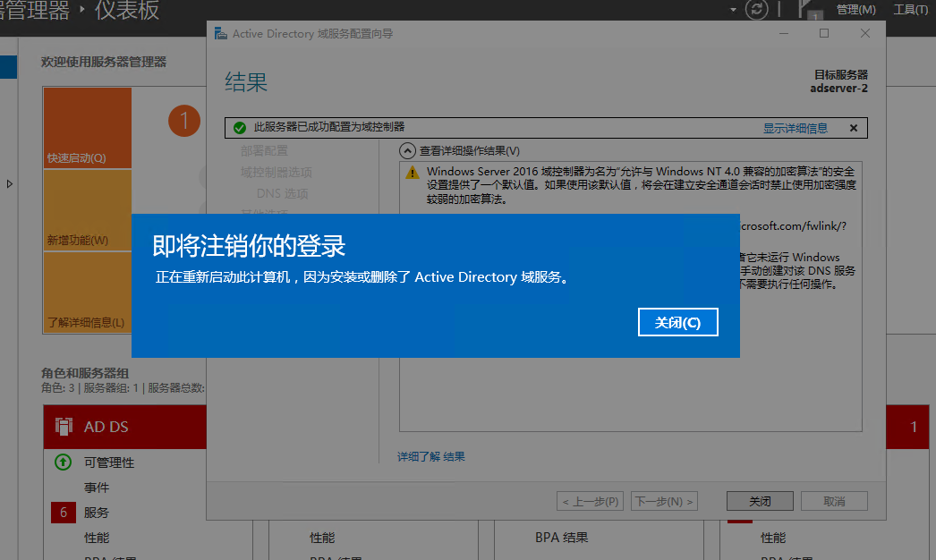Click the 上一步(P) button

(x=590, y=502)
